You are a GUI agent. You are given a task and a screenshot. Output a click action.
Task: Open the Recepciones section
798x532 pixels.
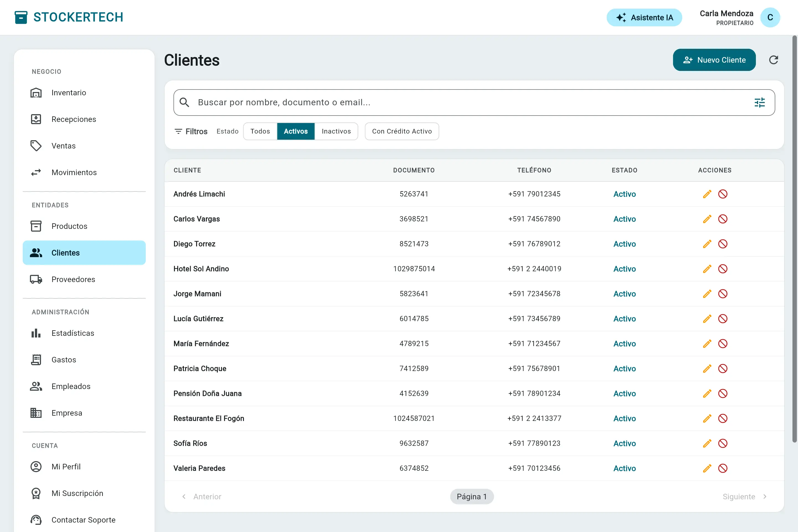pos(84,119)
